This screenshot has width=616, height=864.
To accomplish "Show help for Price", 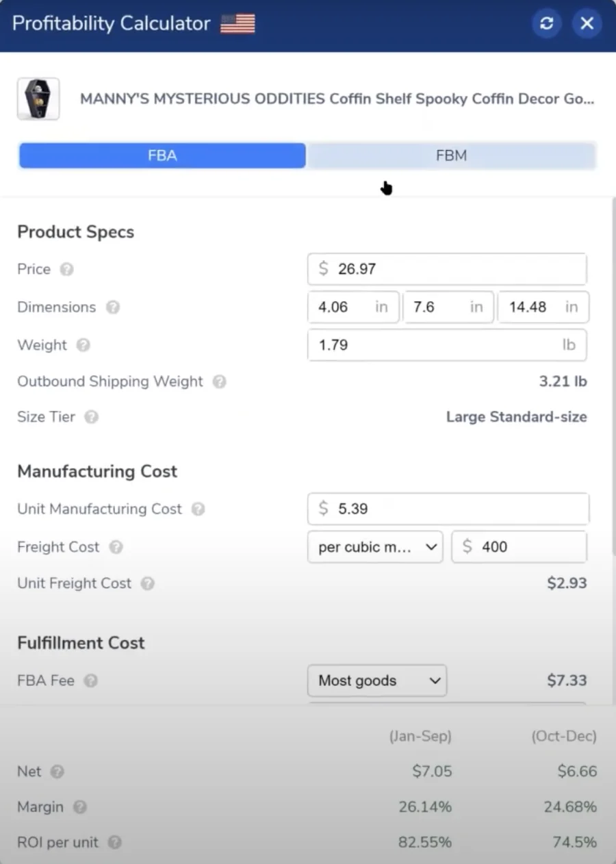I will click(66, 269).
